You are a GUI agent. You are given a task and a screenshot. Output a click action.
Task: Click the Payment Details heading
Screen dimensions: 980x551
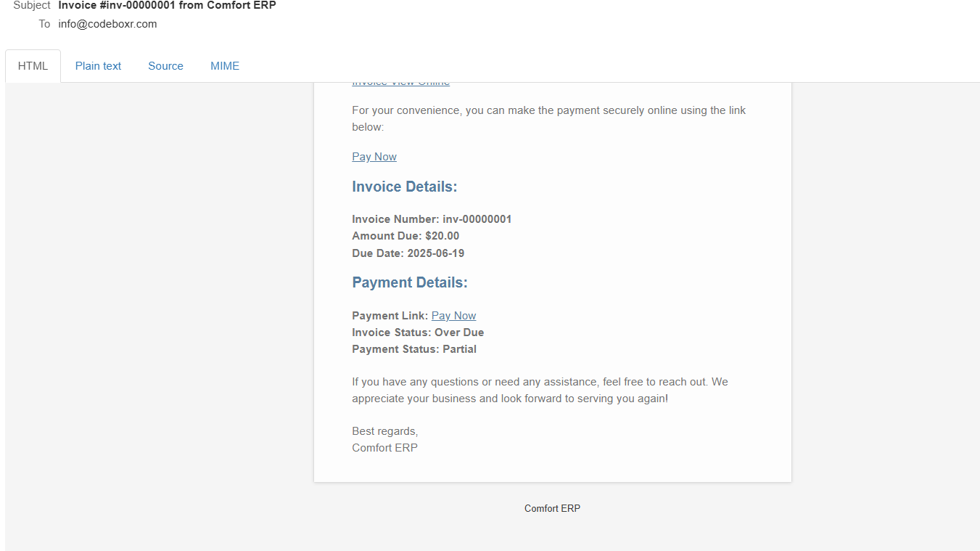tap(409, 283)
